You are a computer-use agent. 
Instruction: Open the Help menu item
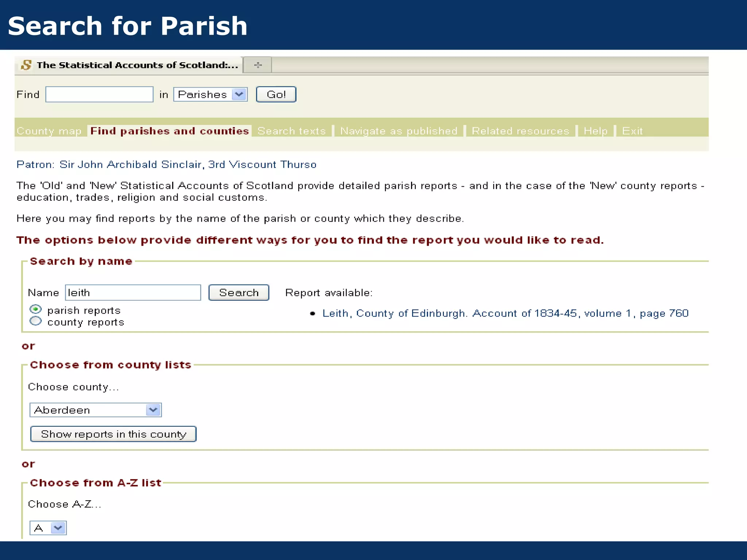tap(596, 131)
